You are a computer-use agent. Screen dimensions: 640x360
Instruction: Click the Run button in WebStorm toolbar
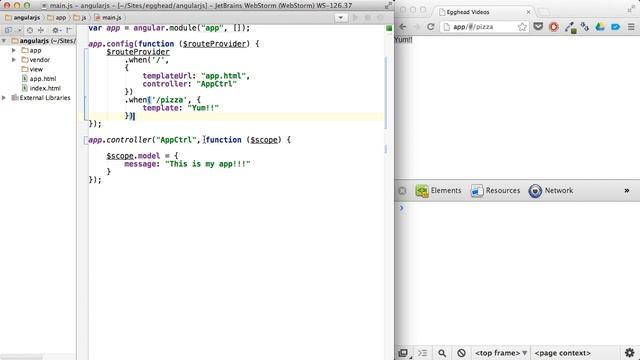point(355,18)
